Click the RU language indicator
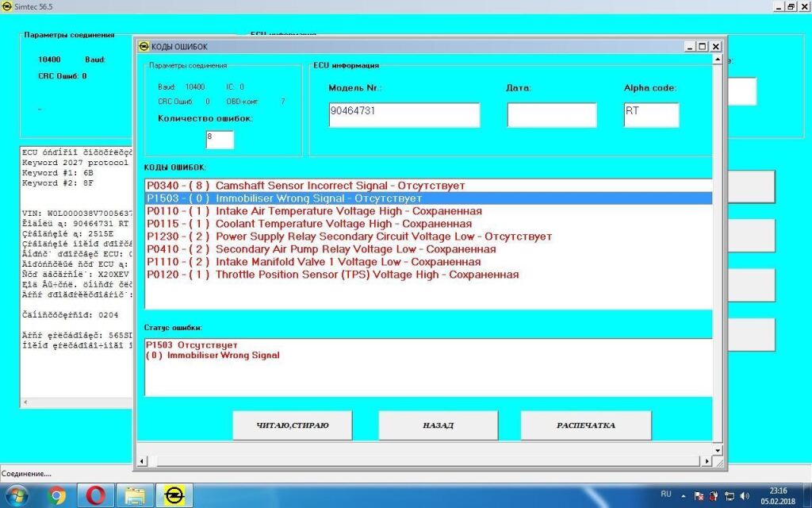Screen dimensions: 812x508 coord(665,494)
